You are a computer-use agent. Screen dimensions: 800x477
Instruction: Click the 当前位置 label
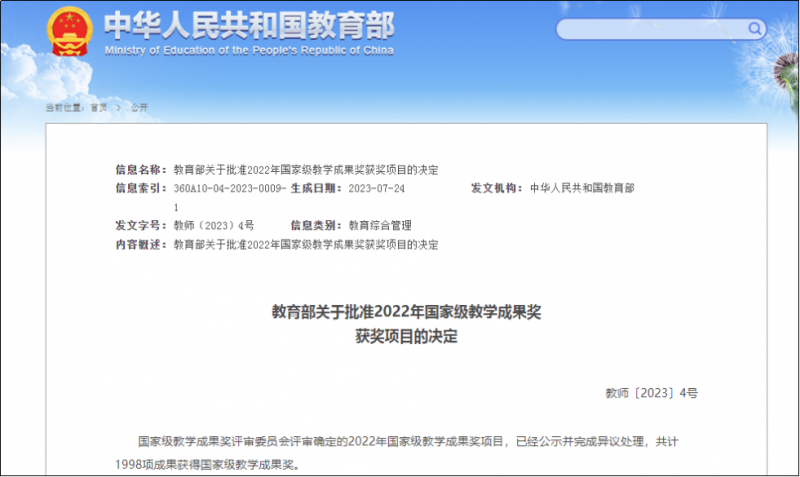pyautogui.click(x=65, y=107)
